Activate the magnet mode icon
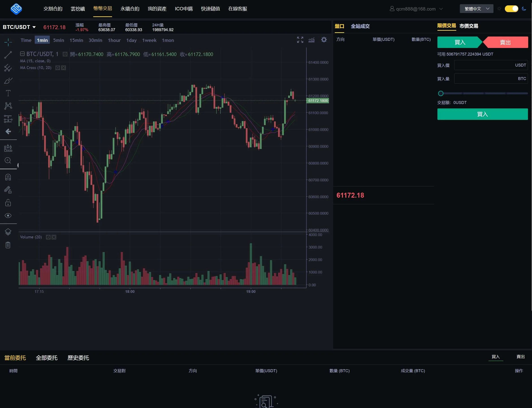 point(8,177)
